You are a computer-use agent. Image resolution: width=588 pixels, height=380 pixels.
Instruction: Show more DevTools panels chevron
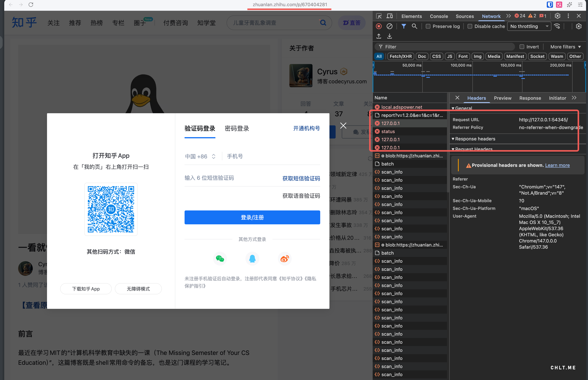508,16
